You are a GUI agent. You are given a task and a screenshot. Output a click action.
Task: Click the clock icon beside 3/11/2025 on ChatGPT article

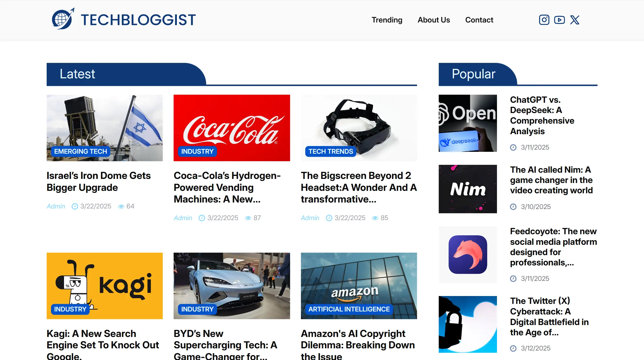point(513,147)
